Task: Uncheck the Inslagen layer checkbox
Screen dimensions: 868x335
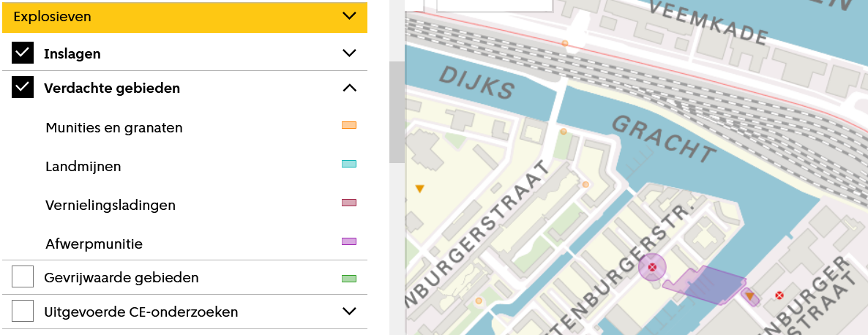Action: pos(23,53)
